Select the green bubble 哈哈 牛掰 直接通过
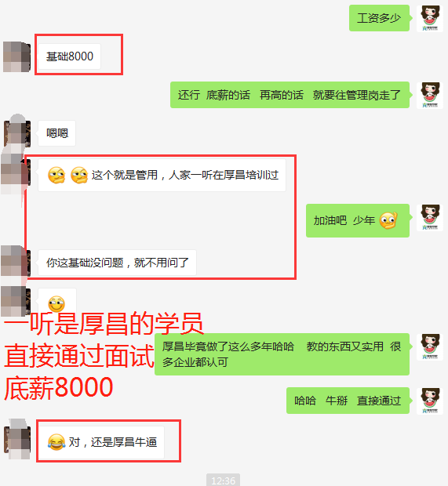The image size is (448, 486). tap(348, 401)
